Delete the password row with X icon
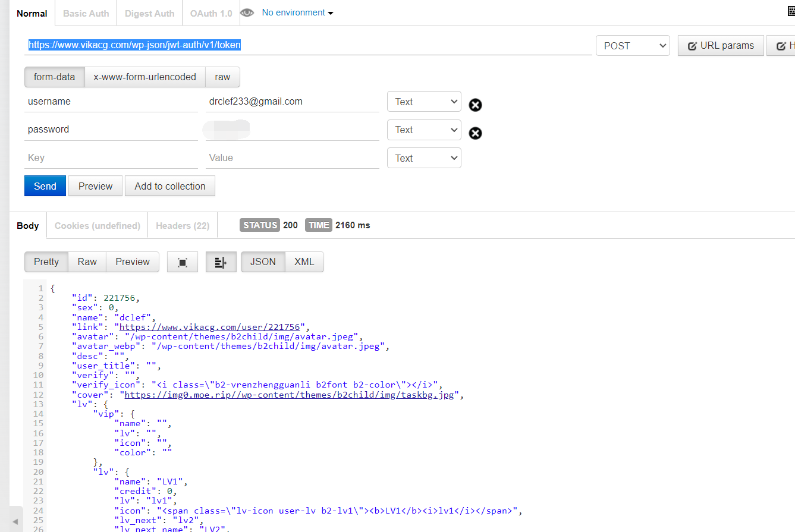The width and height of the screenshot is (795, 532). tap(475, 133)
